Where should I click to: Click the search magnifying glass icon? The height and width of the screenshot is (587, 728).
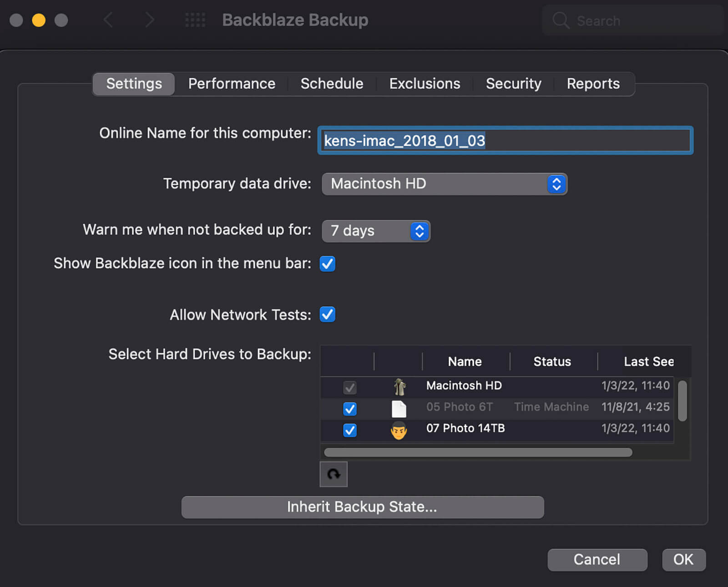click(561, 20)
